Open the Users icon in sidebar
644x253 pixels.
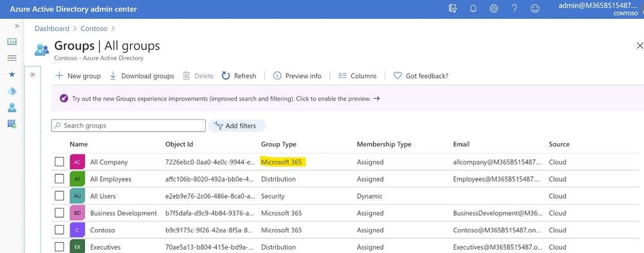(12, 107)
